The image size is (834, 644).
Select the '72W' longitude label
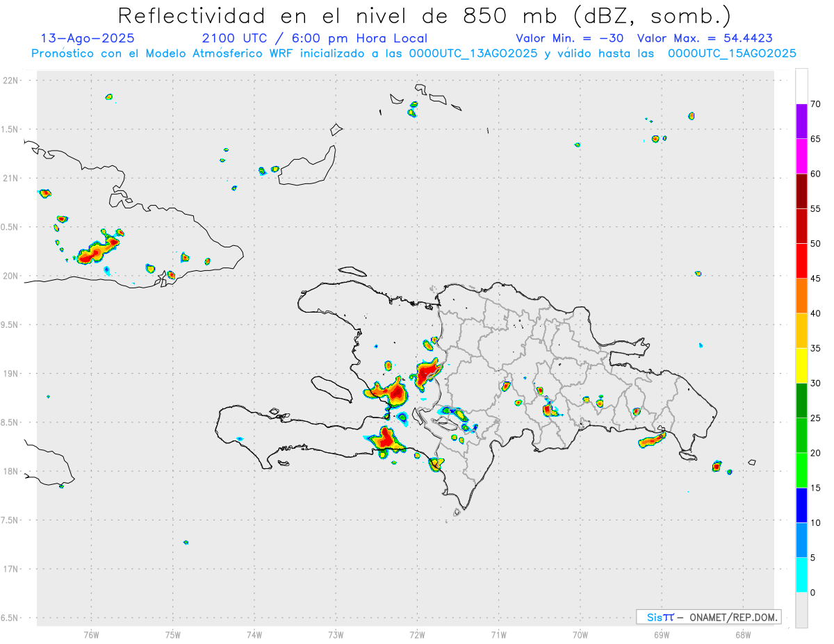click(417, 635)
